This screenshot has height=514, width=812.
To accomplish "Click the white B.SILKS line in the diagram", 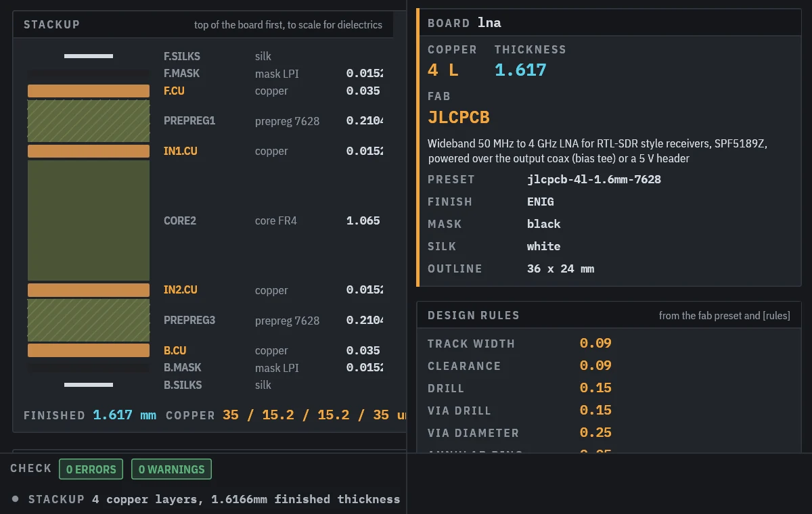I will [x=89, y=385].
